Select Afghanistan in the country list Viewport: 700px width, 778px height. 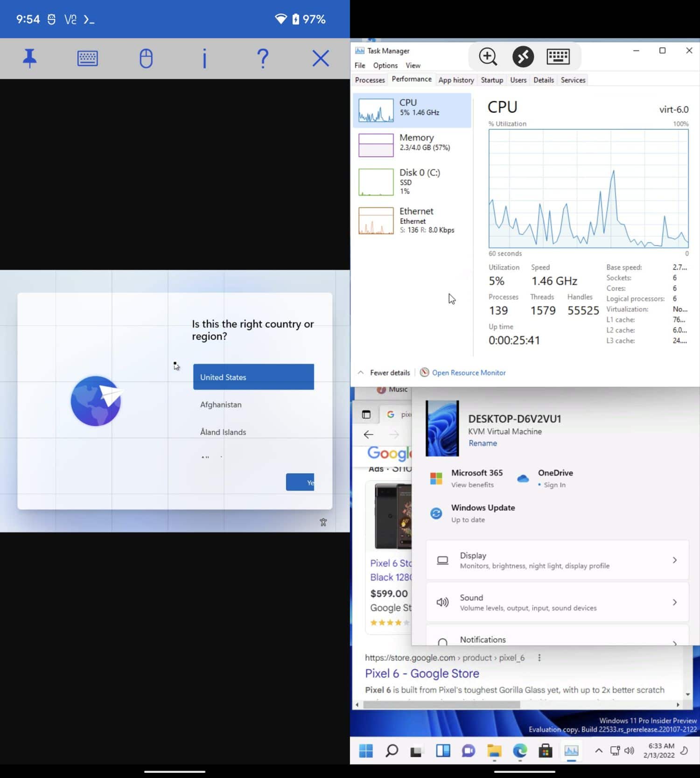click(221, 405)
